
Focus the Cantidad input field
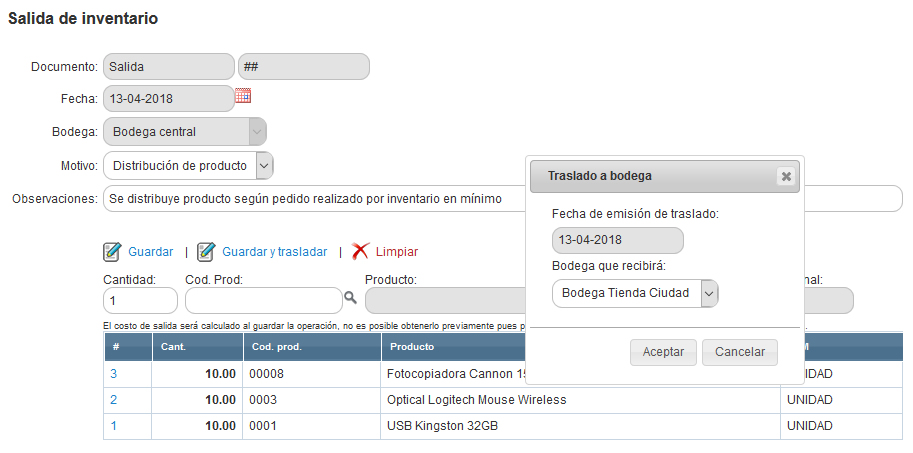[x=140, y=301]
